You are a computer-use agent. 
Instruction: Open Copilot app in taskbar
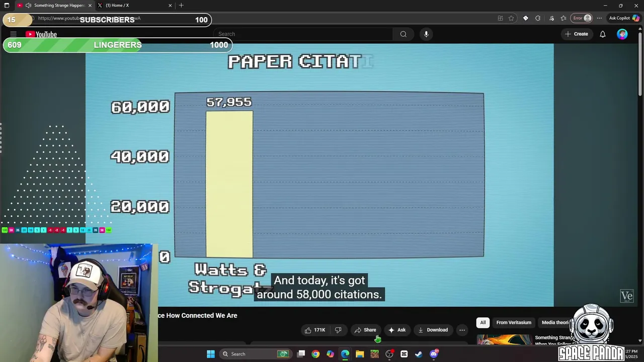tap(330, 354)
